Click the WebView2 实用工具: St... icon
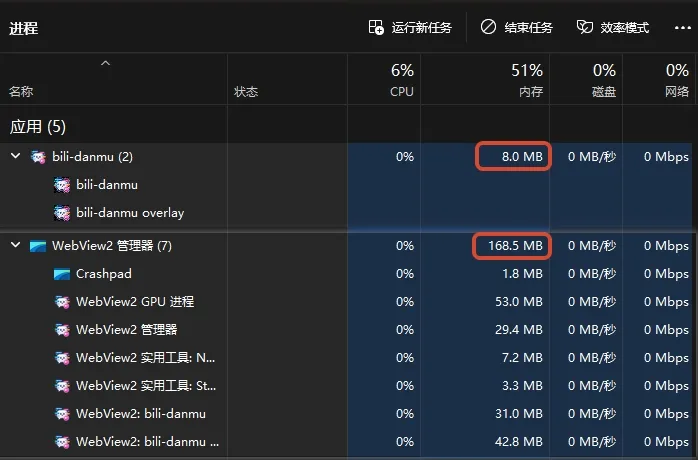The height and width of the screenshot is (460, 698). [62, 386]
